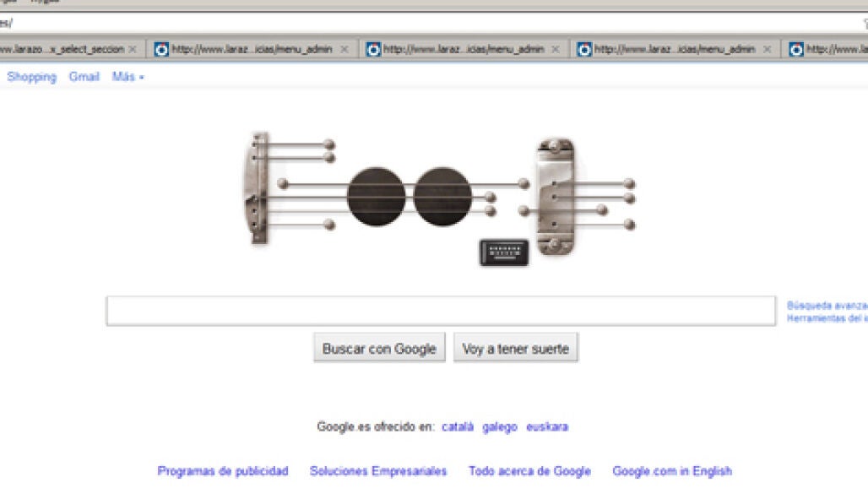Expand the Más dropdown menu

point(127,77)
